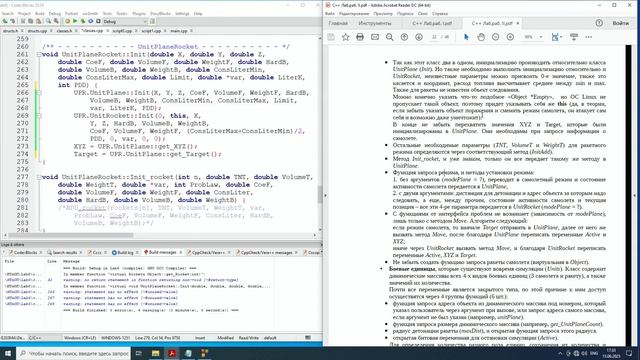Expand Acrobat right pane arrow

[636, 196]
